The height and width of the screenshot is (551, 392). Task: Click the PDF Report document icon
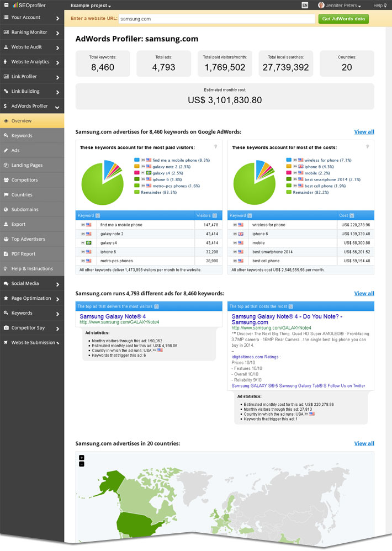(x=6, y=254)
